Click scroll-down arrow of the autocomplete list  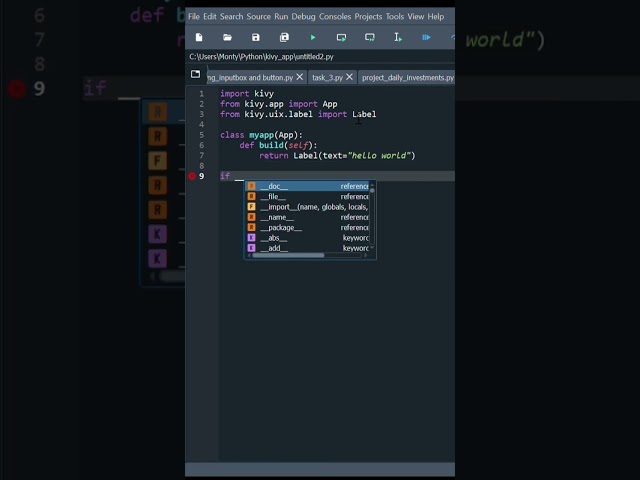(x=372, y=247)
